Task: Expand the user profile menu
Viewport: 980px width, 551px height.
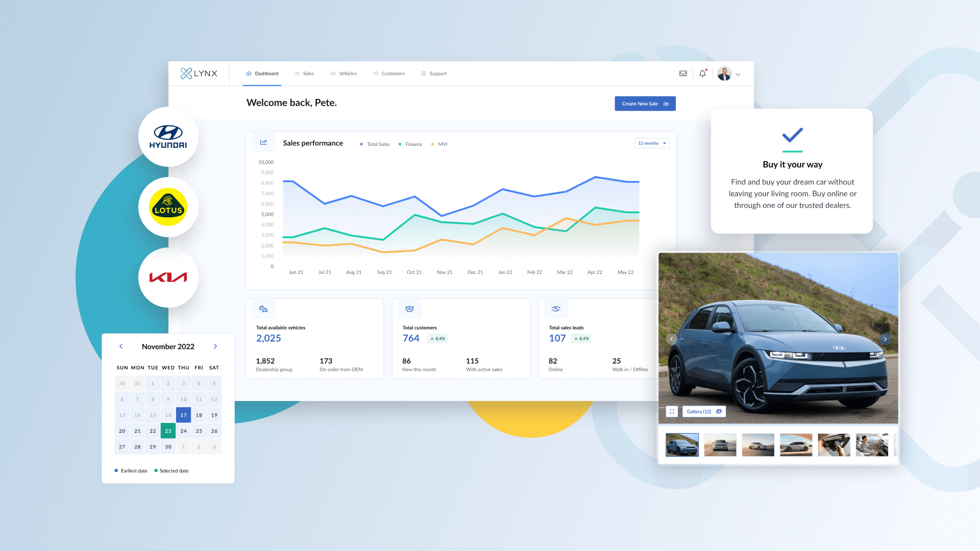Action: coord(738,74)
